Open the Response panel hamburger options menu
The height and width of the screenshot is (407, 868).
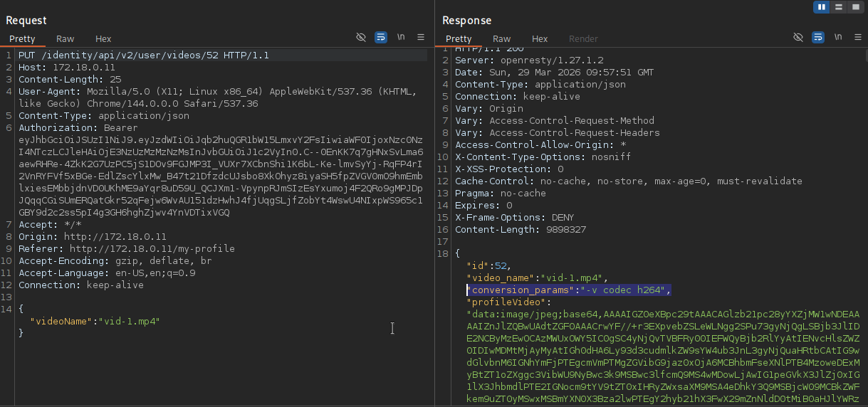click(858, 37)
